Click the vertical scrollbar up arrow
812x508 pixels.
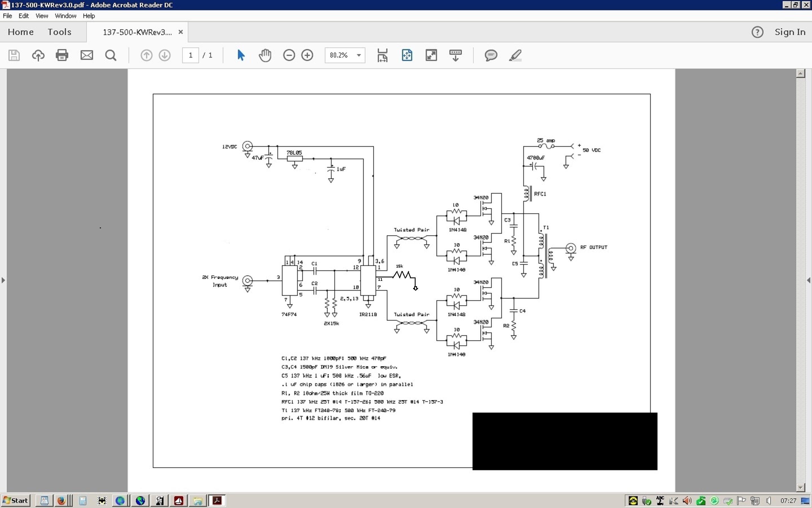click(801, 73)
